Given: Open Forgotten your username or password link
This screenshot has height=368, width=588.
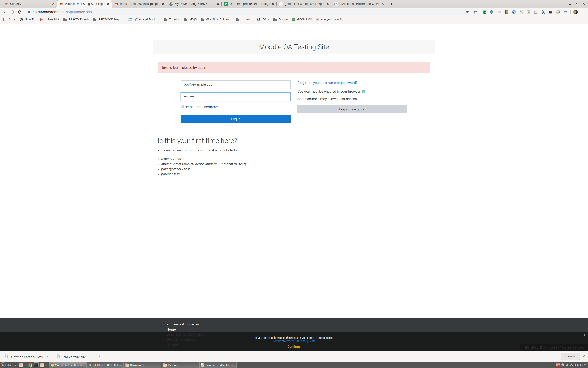Looking at the screenshot, I should click(327, 83).
